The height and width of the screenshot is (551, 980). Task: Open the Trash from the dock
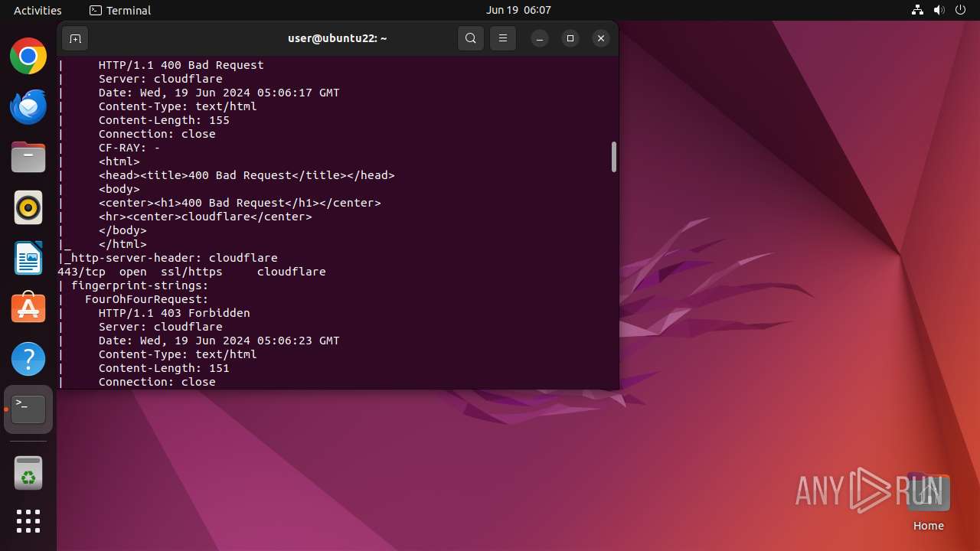click(x=28, y=472)
